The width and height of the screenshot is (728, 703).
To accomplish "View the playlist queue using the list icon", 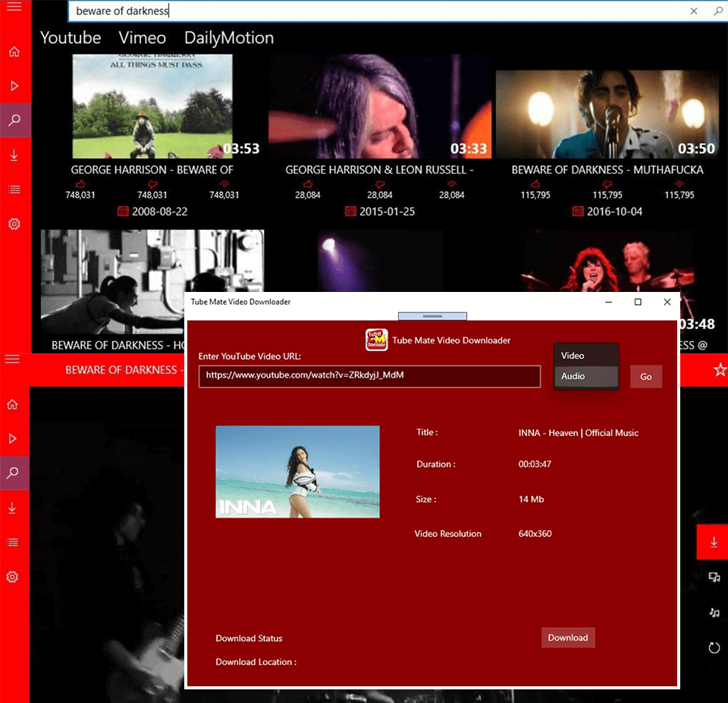I will pos(14,189).
